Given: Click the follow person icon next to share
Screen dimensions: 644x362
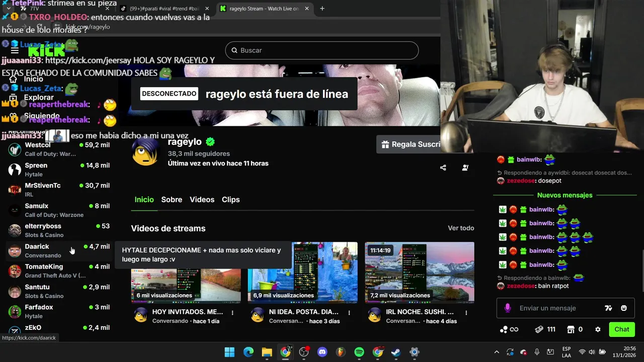Looking at the screenshot, I should click(x=465, y=167).
